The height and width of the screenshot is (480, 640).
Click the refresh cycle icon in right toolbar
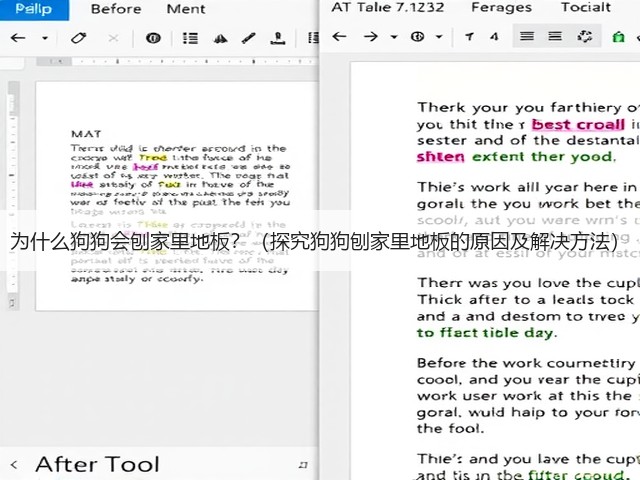tap(584, 36)
